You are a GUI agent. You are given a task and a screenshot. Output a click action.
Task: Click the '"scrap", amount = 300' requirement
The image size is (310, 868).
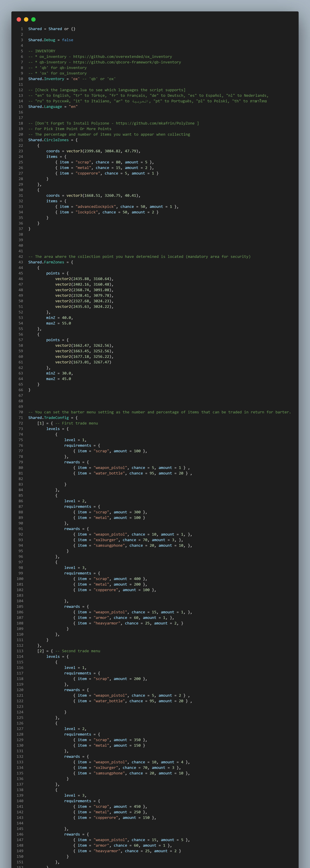click(110, 512)
